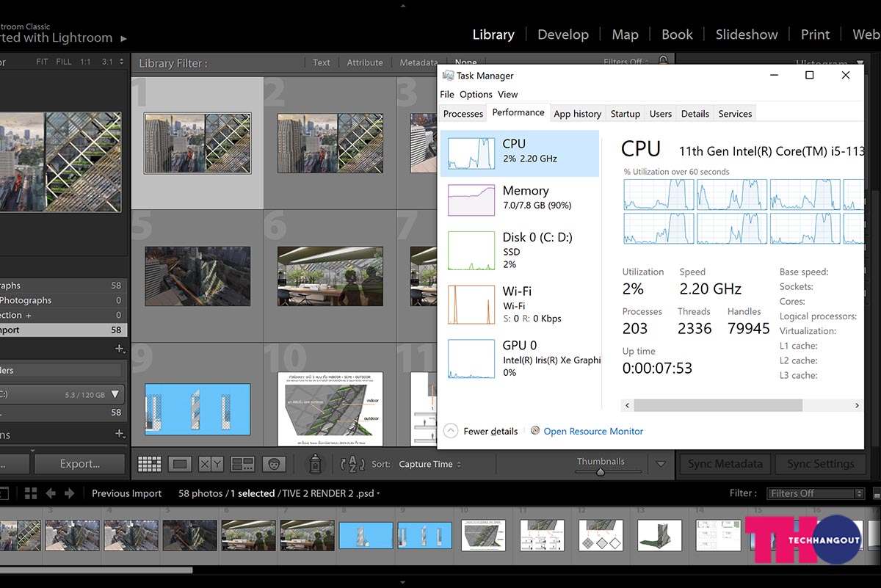
Task: Switch to the Processes tab in Task Manager
Action: 463,114
